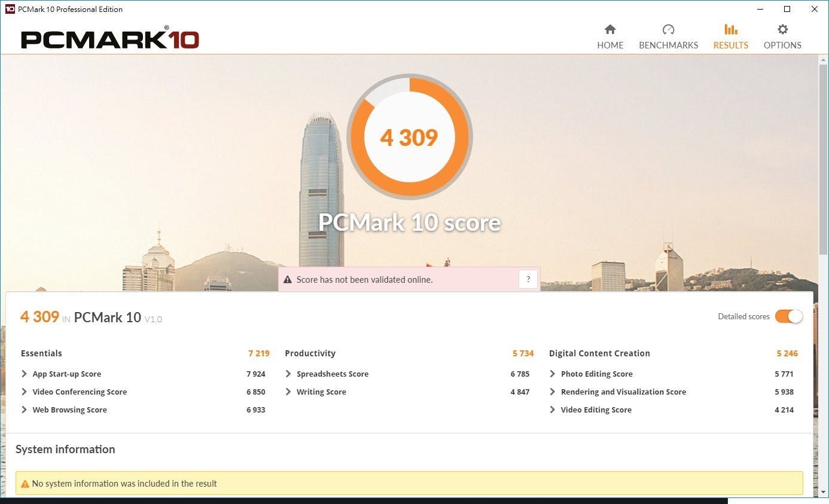Click the large PCMark 10 score caption

(410, 222)
